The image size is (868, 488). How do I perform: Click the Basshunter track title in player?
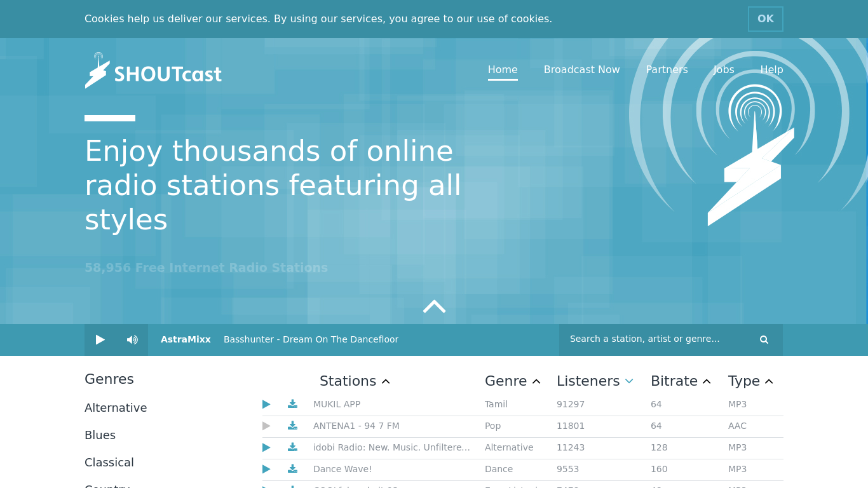pyautogui.click(x=311, y=339)
